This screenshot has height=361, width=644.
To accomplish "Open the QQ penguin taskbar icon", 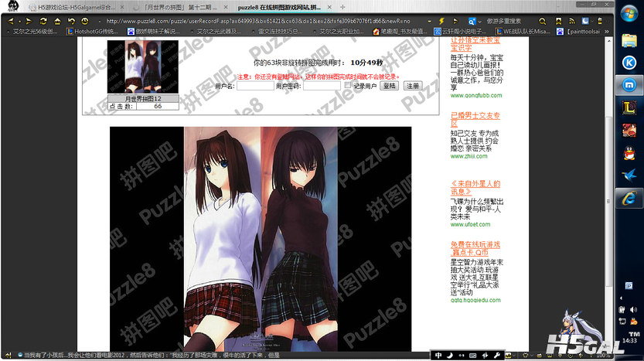I will tap(629, 154).
